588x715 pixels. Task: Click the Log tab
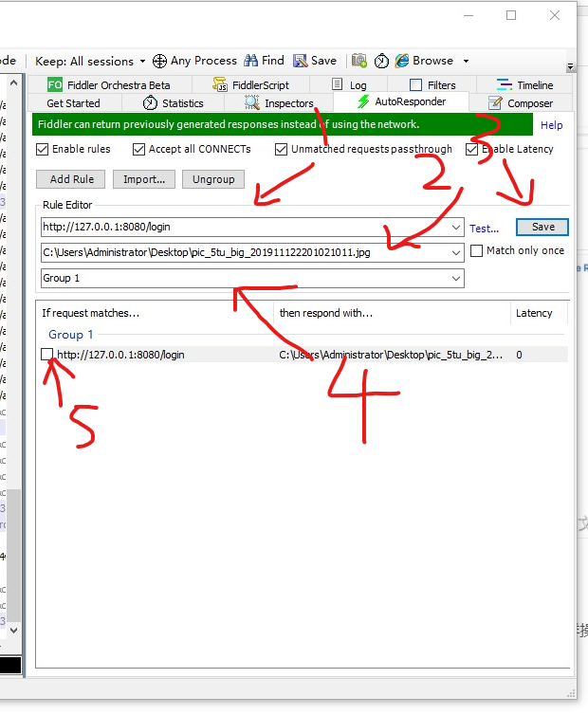[x=349, y=84]
